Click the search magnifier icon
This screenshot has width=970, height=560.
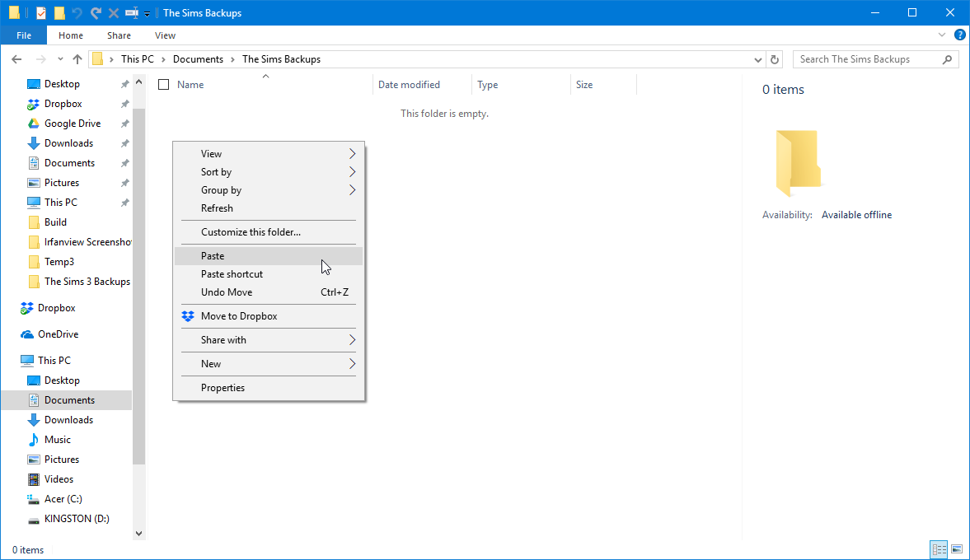pos(947,59)
